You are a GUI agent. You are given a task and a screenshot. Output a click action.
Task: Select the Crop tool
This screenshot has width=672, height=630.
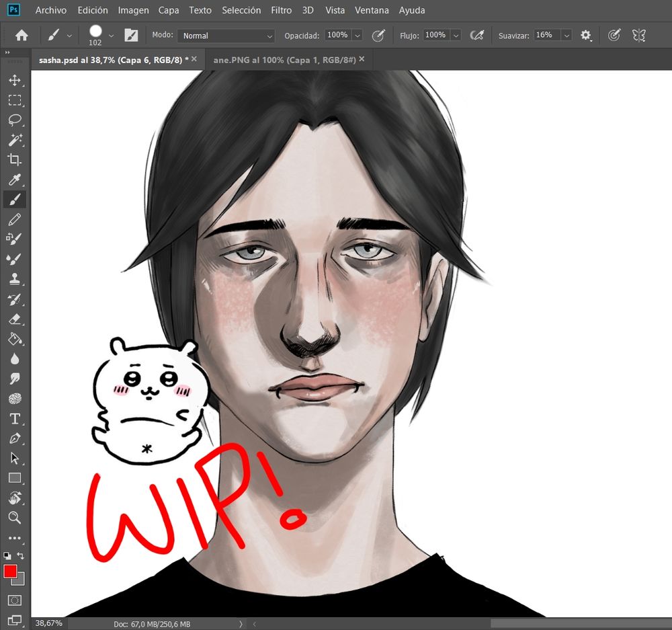click(x=15, y=159)
